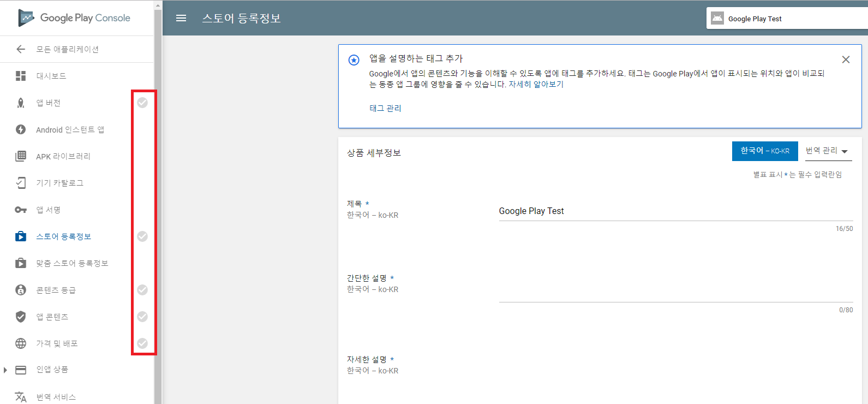Click the Android 인스턴트 앱 lightning icon
Image resolution: width=868 pixels, height=404 pixels.
coord(21,129)
